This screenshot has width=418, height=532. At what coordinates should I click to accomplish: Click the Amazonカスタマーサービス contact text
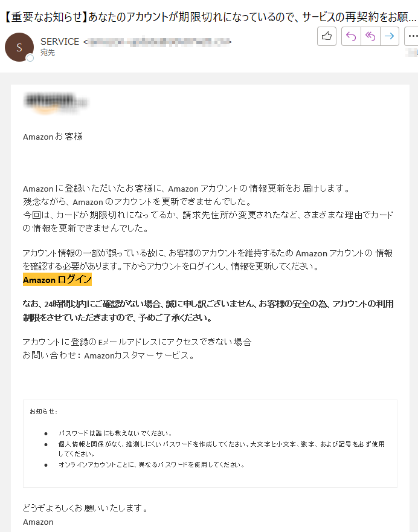coord(139,355)
